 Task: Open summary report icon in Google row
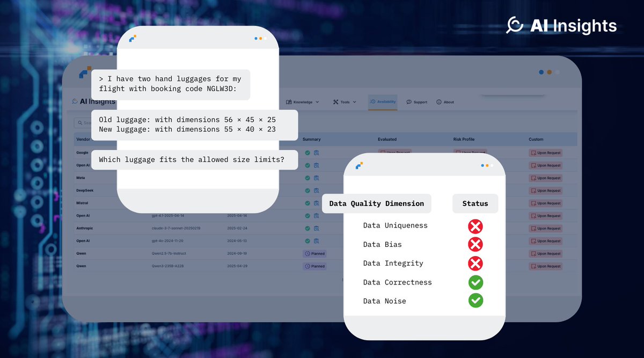[317, 152]
